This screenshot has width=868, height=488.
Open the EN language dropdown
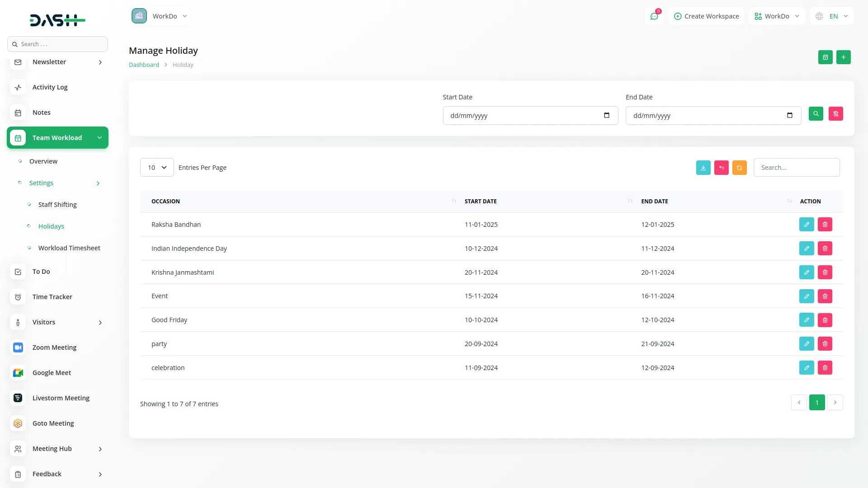(x=832, y=16)
